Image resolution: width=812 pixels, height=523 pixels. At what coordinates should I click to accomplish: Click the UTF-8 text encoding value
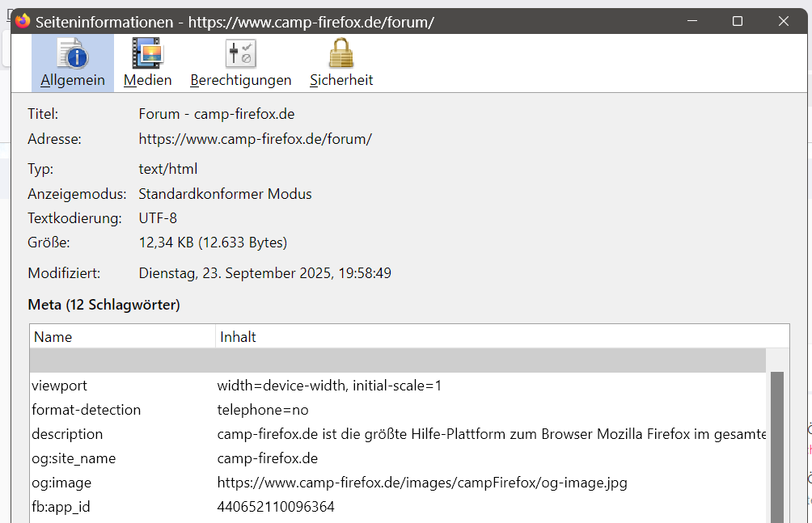[x=158, y=218]
